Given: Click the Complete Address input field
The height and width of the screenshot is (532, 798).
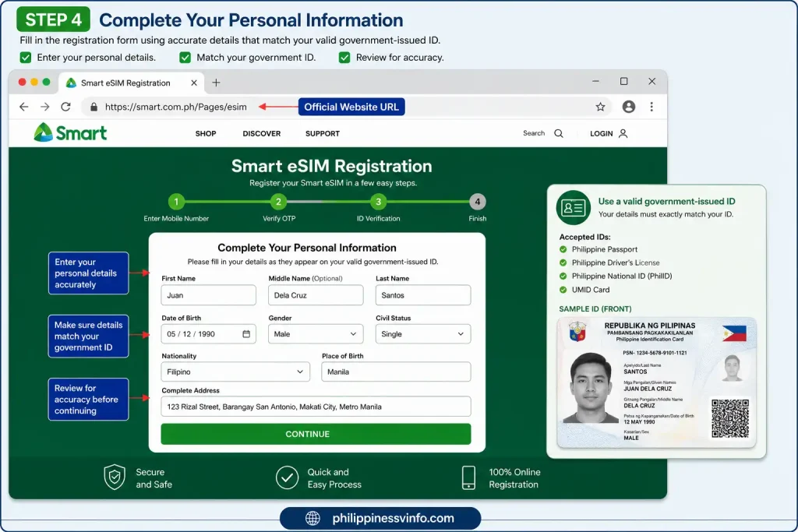Looking at the screenshot, I should pyautogui.click(x=316, y=407).
